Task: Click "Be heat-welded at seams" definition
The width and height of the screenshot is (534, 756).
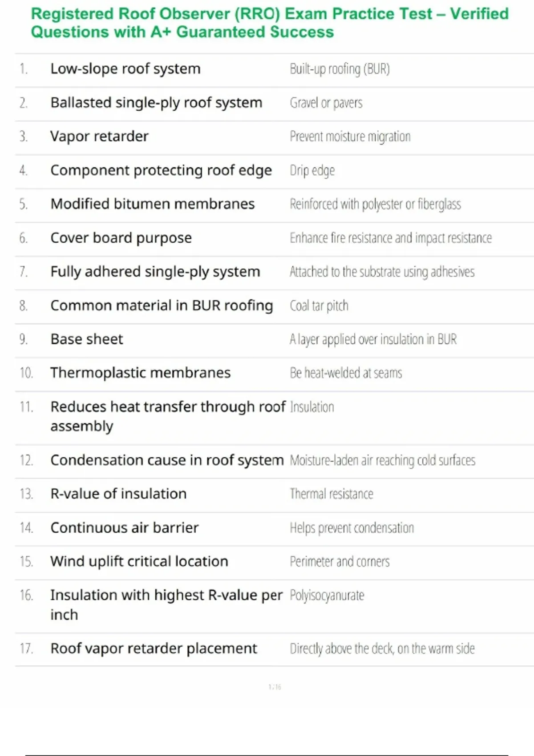Action: pos(346,373)
